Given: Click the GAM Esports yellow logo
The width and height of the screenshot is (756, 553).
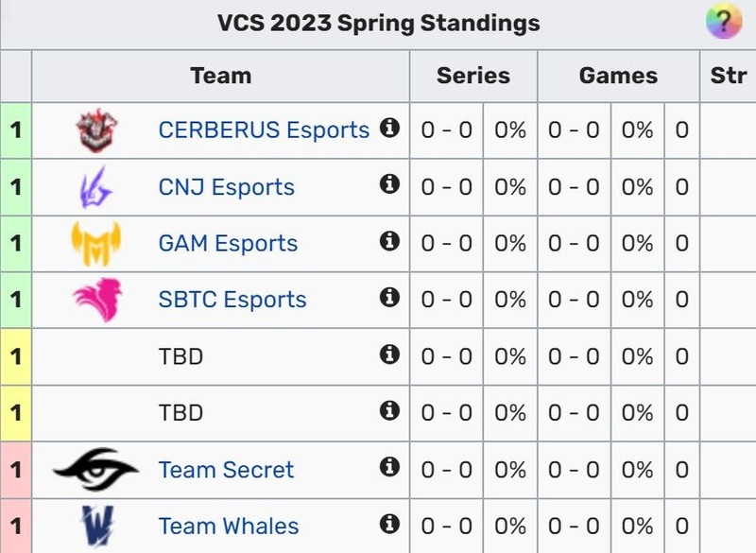Looking at the screenshot, I should click(x=96, y=243).
